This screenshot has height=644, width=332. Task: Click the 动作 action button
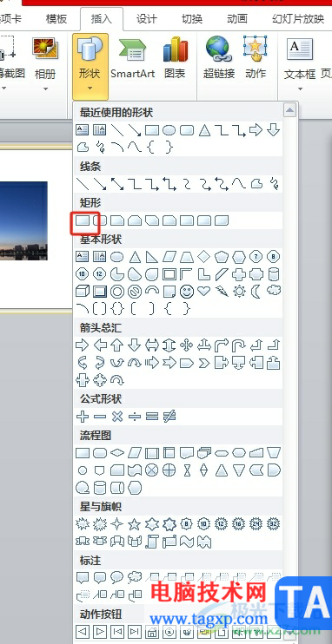pyautogui.click(x=256, y=58)
